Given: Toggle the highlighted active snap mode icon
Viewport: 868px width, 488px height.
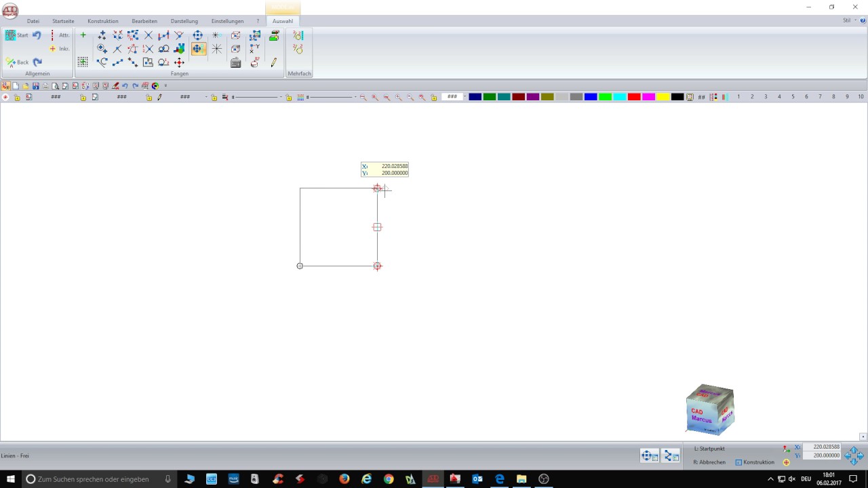Looking at the screenshot, I should tap(198, 49).
